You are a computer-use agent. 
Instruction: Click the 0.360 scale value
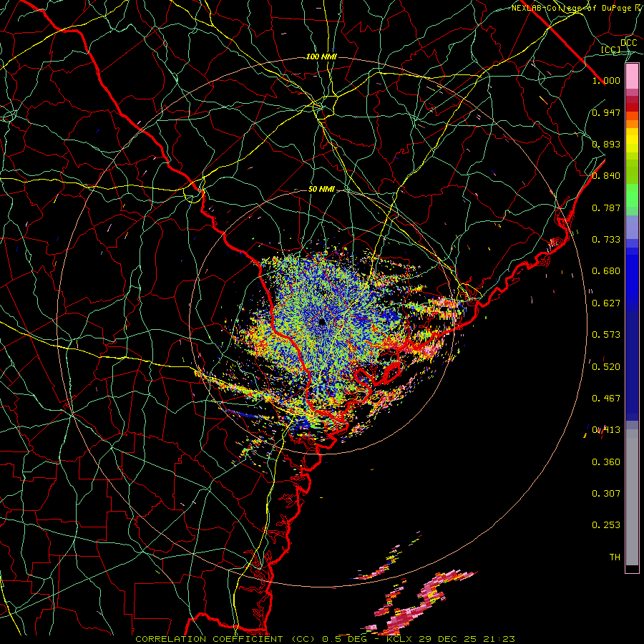[606, 462]
